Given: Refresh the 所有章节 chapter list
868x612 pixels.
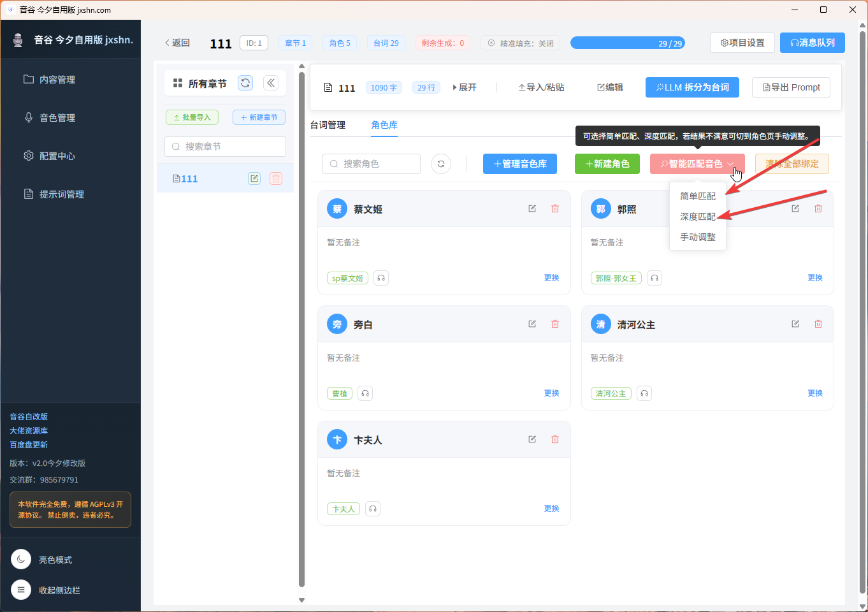Looking at the screenshot, I should pos(245,83).
